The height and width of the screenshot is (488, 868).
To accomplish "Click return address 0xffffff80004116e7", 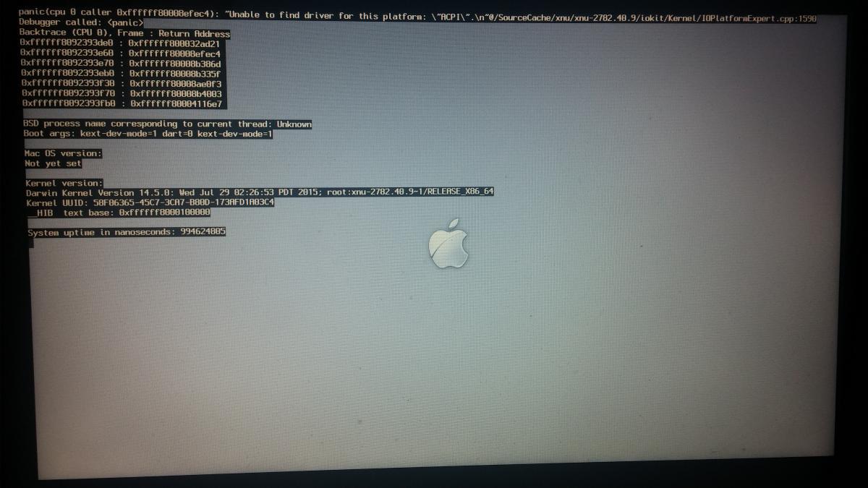I will (x=175, y=104).
